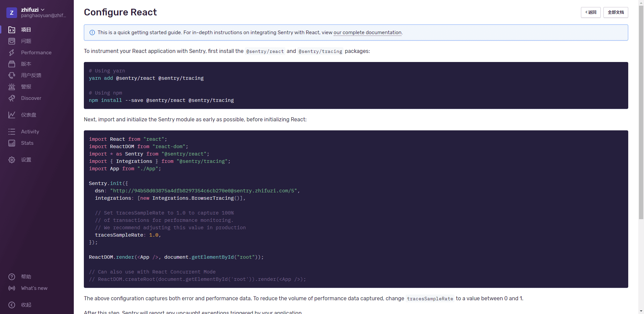The height and width of the screenshot is (314, 644).
Task: Click the Activity list icon
Action: tap(12, 132)
